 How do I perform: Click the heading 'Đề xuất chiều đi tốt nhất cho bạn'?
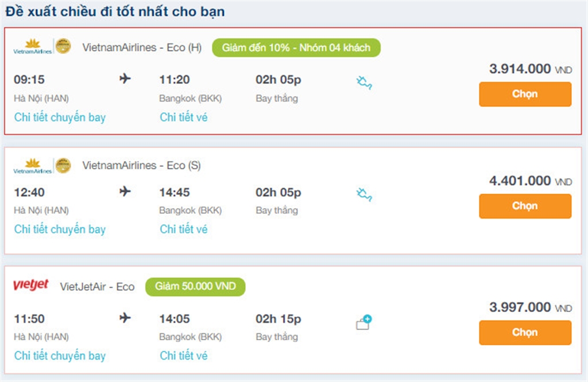coord(113,10)
